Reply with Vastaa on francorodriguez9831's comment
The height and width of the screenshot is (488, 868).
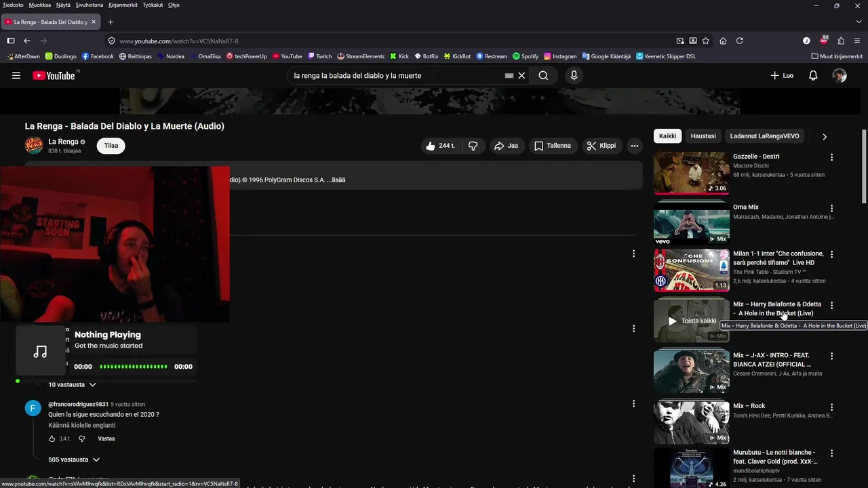click(x=106, y=439)
